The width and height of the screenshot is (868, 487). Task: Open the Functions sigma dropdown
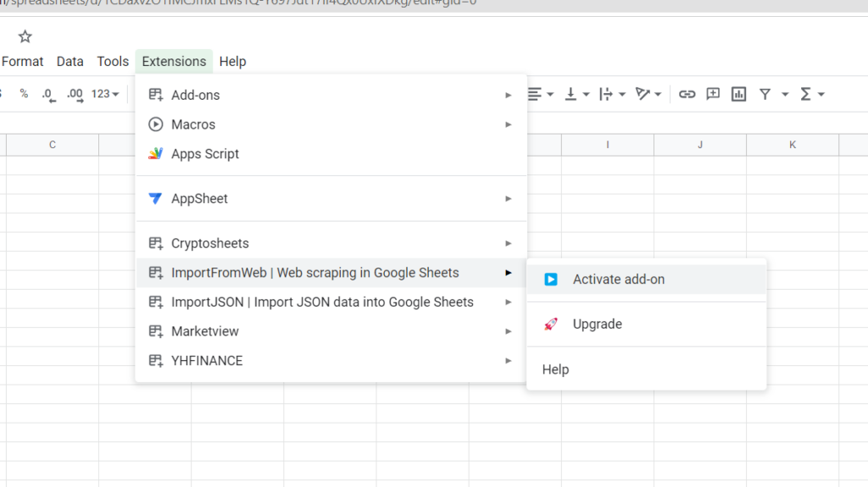[811, 94]
